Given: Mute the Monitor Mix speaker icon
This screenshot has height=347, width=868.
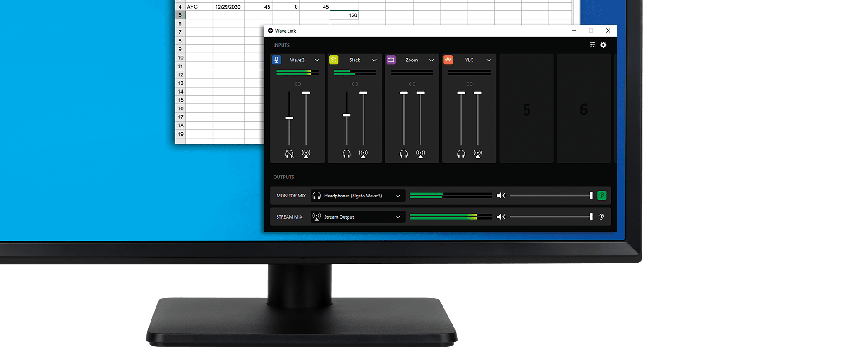Looking at the screenshot, I should [x=501, y=196].
